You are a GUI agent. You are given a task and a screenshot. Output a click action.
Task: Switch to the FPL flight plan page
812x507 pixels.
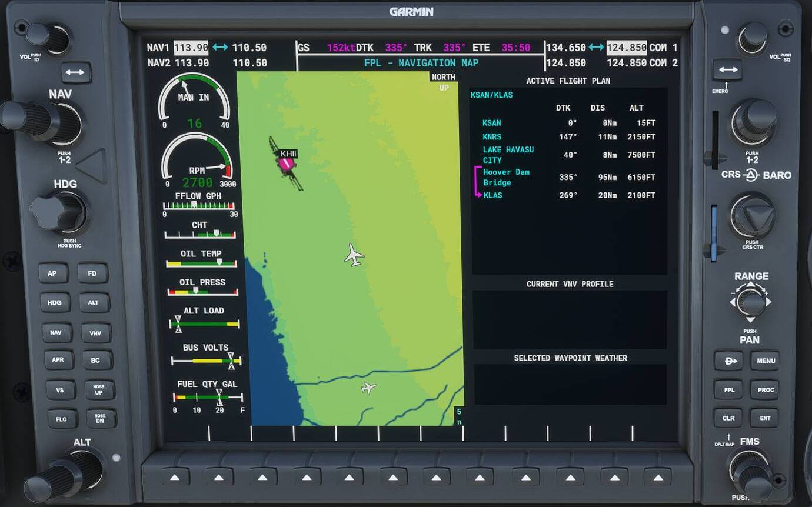[x=728, y=389]
